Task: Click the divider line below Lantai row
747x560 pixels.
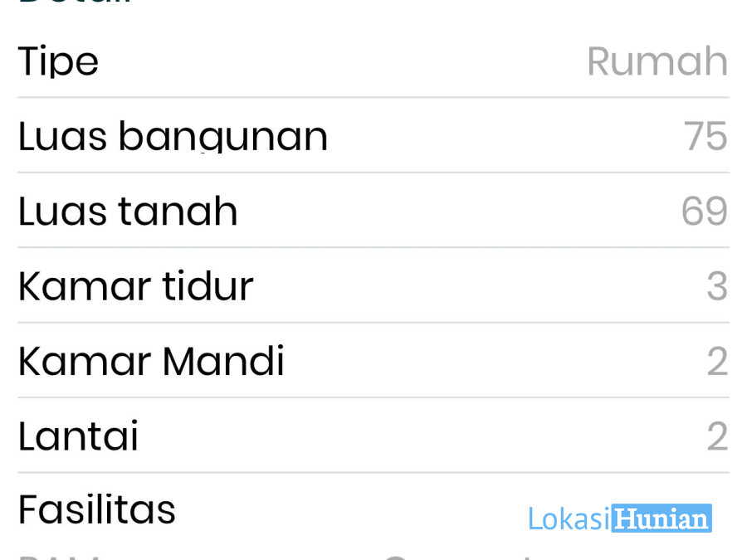Action: (x=373, y=472)
